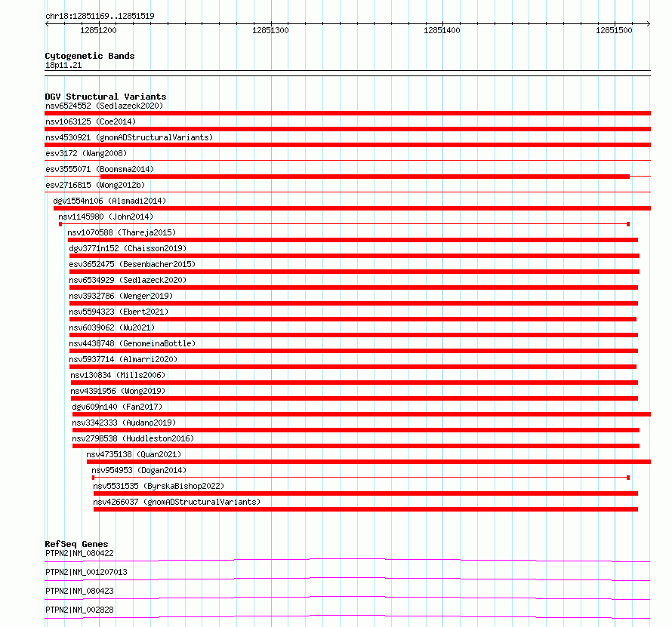Click the esv3172 (Wang2008) variant label
Screen dimensions: 672x627
coord(86,153)
